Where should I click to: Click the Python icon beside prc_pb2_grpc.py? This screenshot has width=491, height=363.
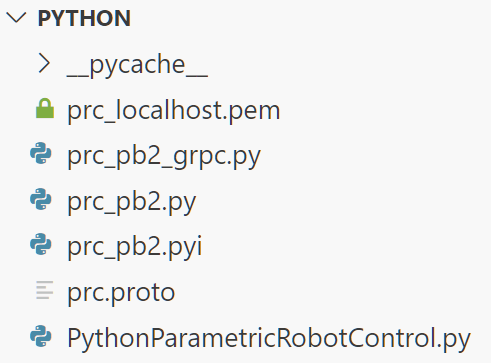(41, 153)
